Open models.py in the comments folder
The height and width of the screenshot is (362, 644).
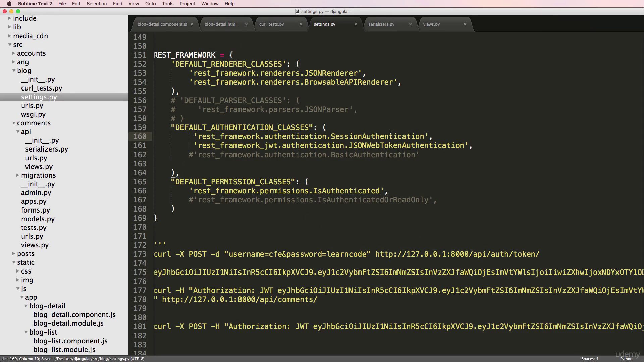(38, 219)
